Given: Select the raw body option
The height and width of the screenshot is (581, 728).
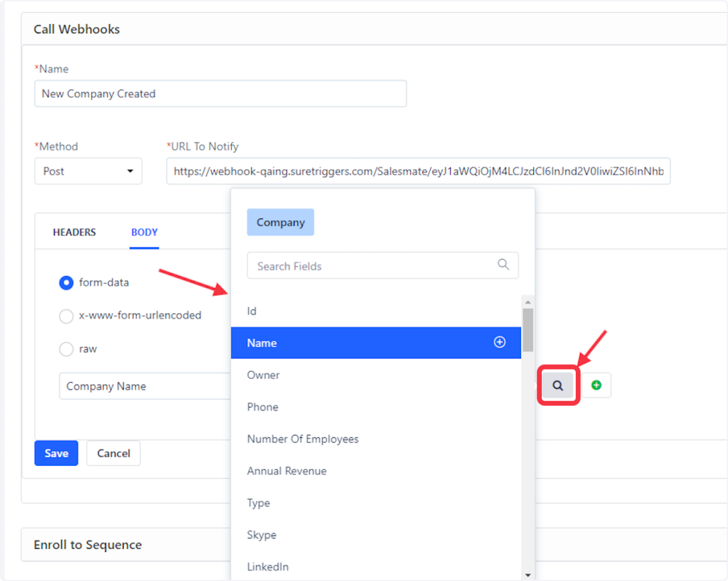Looking at the screenshot, I should click(x=66, y=349).
